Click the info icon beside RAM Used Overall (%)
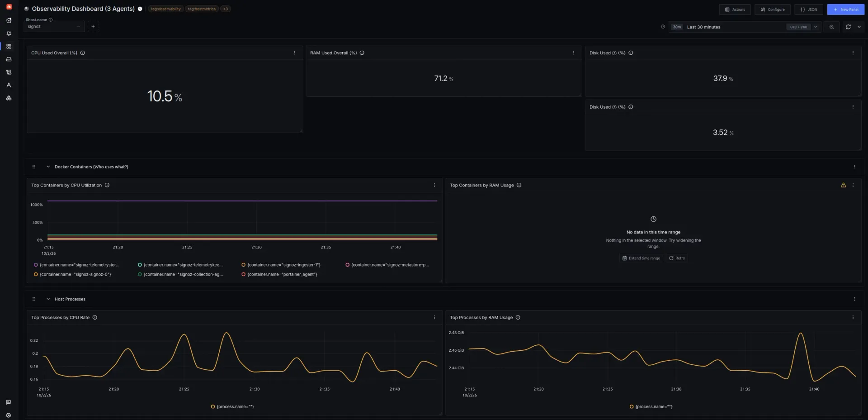 (x=362, y=53)
